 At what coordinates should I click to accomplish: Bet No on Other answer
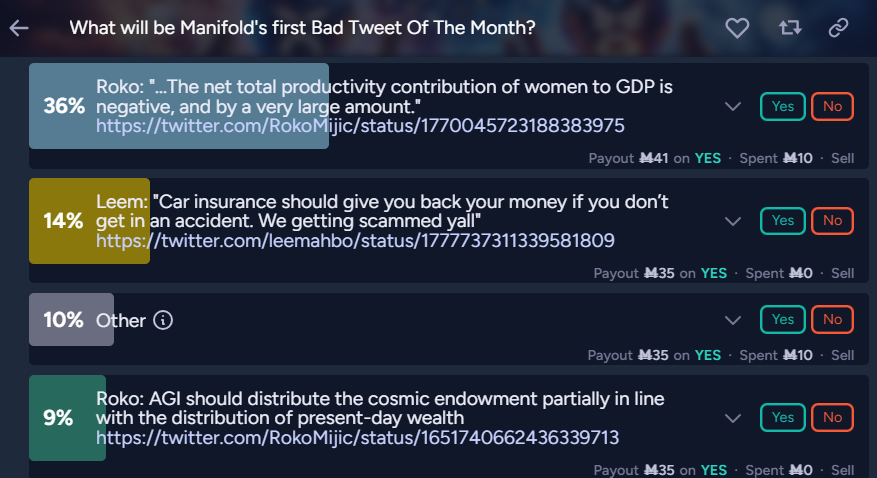(x=832, y=319)
